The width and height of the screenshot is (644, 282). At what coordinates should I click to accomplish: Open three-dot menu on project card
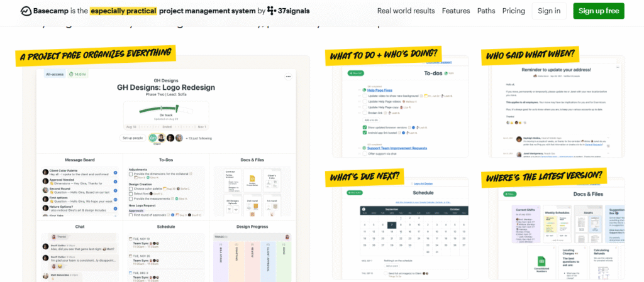288,76
